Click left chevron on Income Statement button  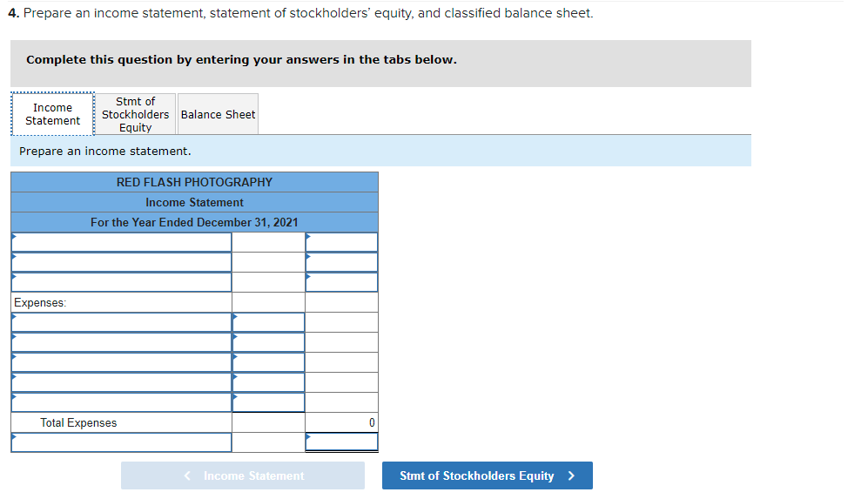[x=187, y=475]
